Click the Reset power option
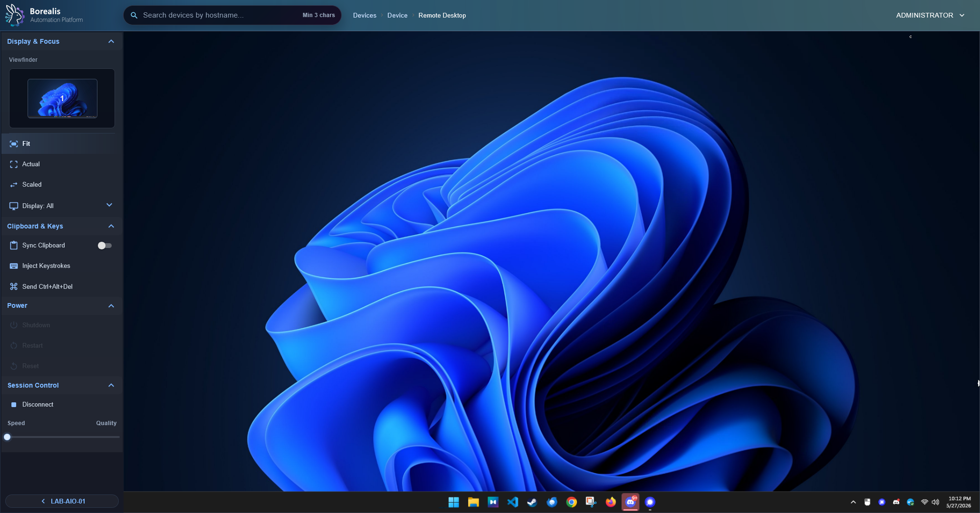Image resolution: width=980 pixels, height=513 pixels. pyautogui.click(x=62, y=366)
